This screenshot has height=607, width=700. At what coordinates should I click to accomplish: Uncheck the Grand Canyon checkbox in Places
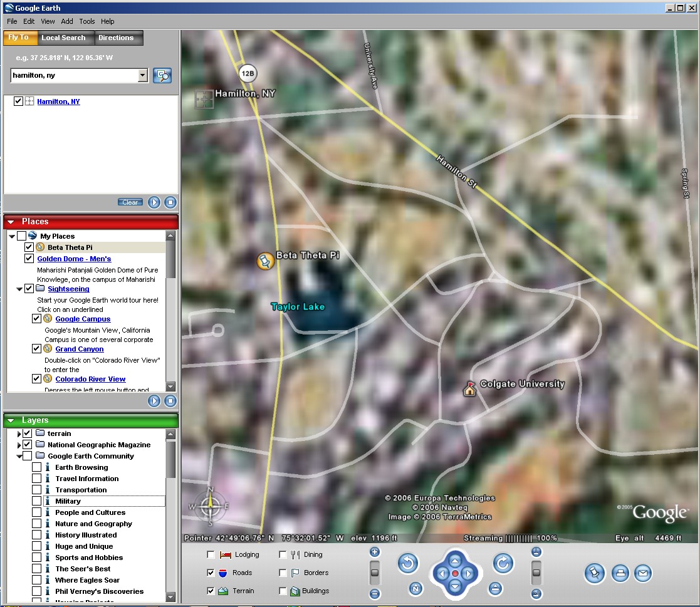[36, 349]
